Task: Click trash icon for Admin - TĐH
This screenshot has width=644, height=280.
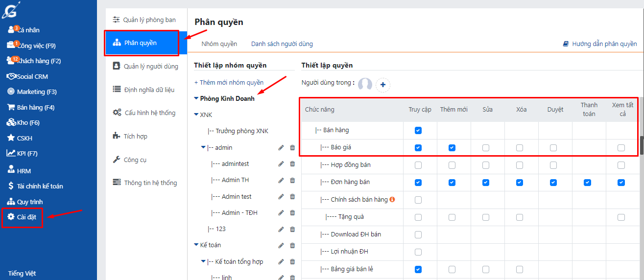Action: (x=292, y=213)
